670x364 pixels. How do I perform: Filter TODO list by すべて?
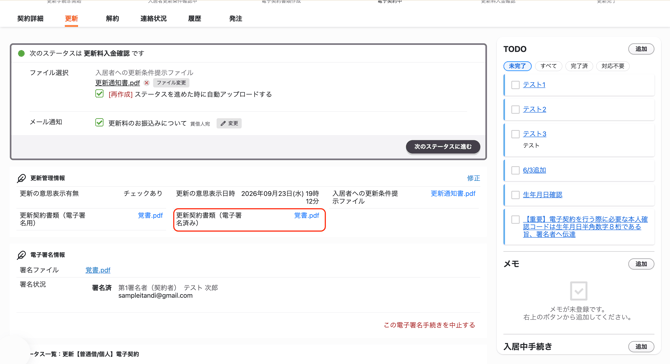pos(549,66)
